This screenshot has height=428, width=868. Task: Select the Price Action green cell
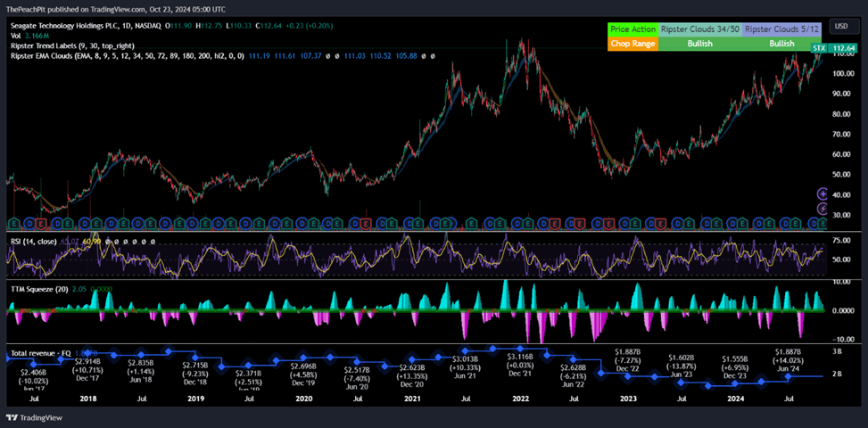tap(632, 29)
